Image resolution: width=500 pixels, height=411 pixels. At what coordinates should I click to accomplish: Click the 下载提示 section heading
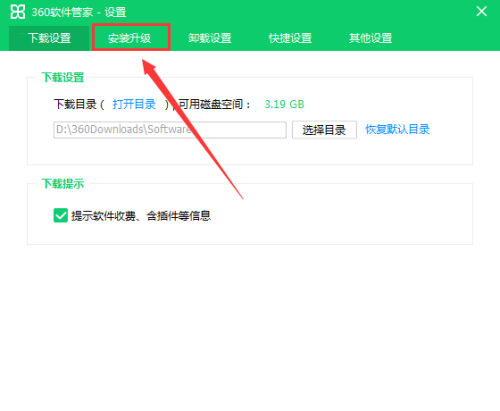[63, 184]
